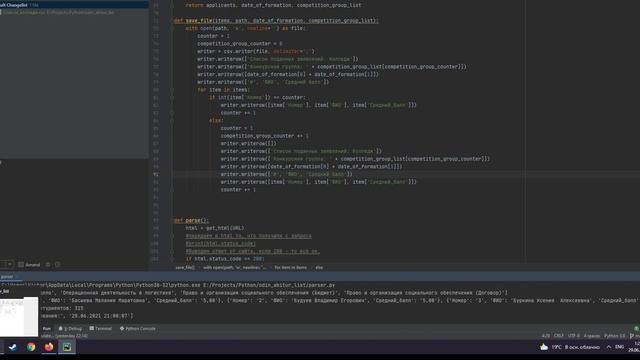This screenshot has width=640, height=360.
Task: Open the Git branch widget in status bar
Action: click(x=634, y=336)
